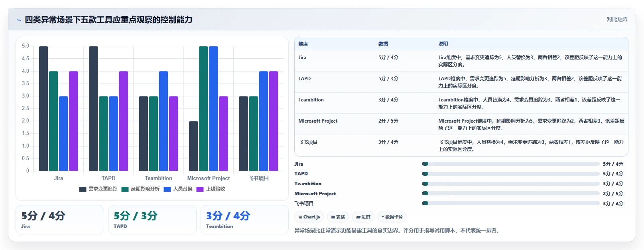Click the 表格 tag chip

(x=338, y=217)
